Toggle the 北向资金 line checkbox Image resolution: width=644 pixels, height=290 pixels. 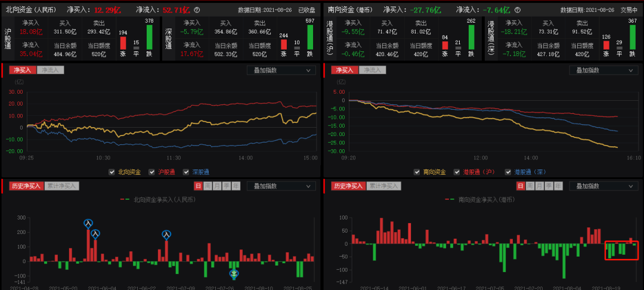pos(112,172)
